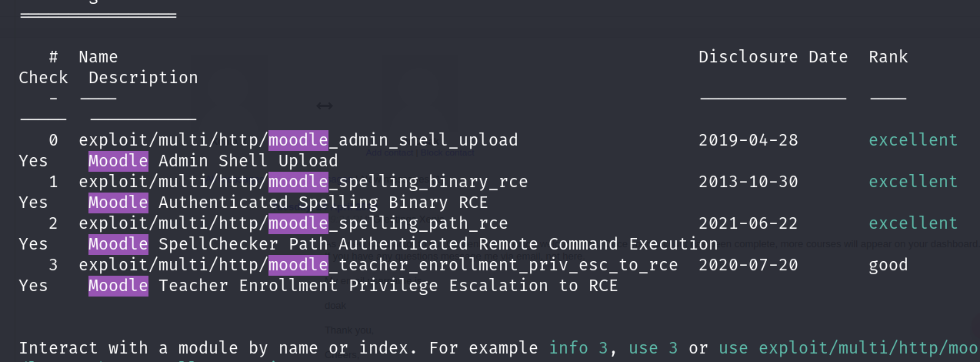The height and width of the screenshot is (362, 980).
Task: Click the excellent rank for module 1
Action: point(913,182)
